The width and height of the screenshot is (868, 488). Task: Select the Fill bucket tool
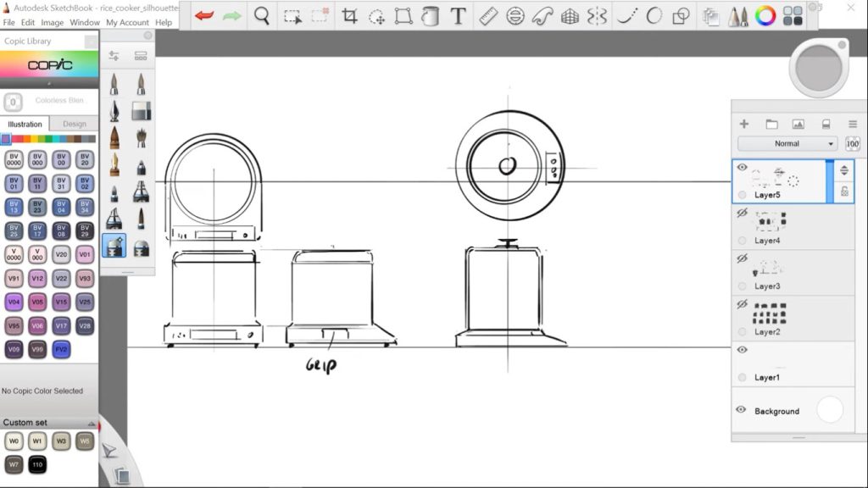(x=430, y=16)
